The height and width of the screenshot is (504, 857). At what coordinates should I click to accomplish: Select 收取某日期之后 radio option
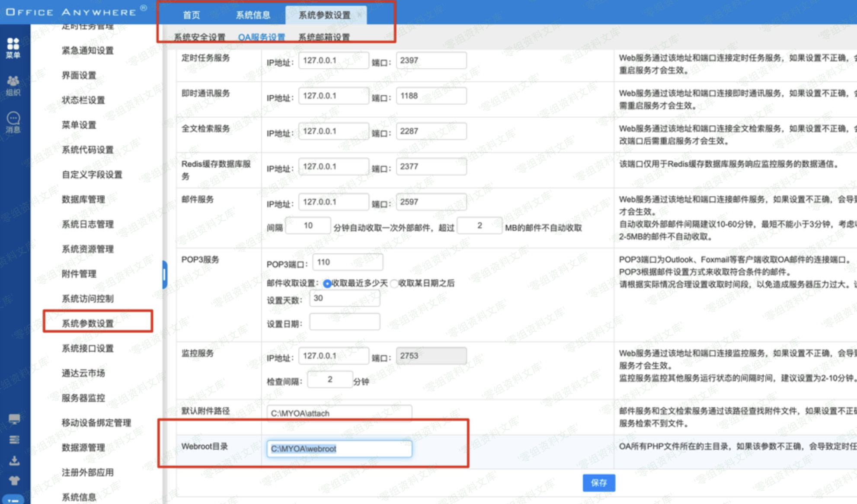[x=394, y=284]
